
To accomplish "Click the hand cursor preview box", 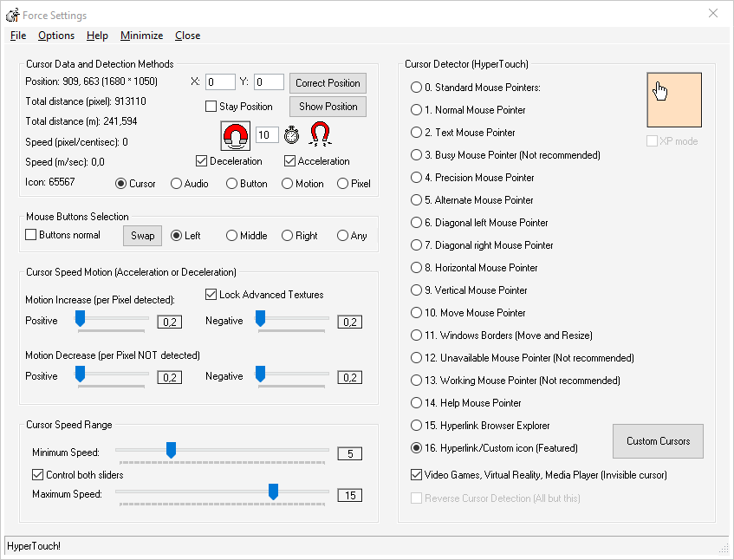I will 674,100.
